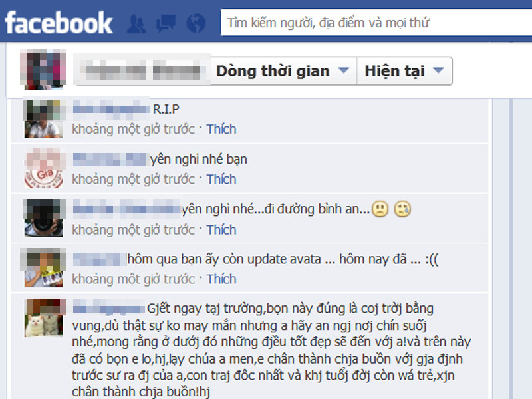
Task: Open the 'Gia' stamp avatar
Action: [44, 169]
